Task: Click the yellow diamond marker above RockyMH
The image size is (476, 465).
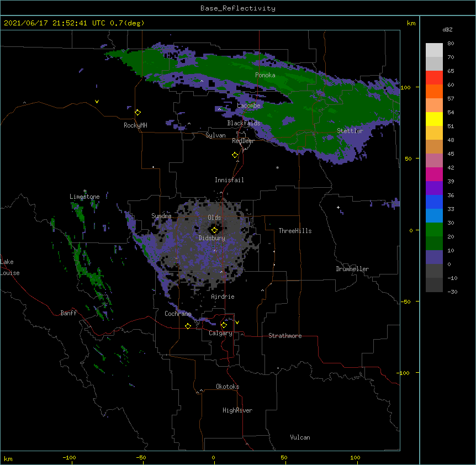Action: click(138, 113)
